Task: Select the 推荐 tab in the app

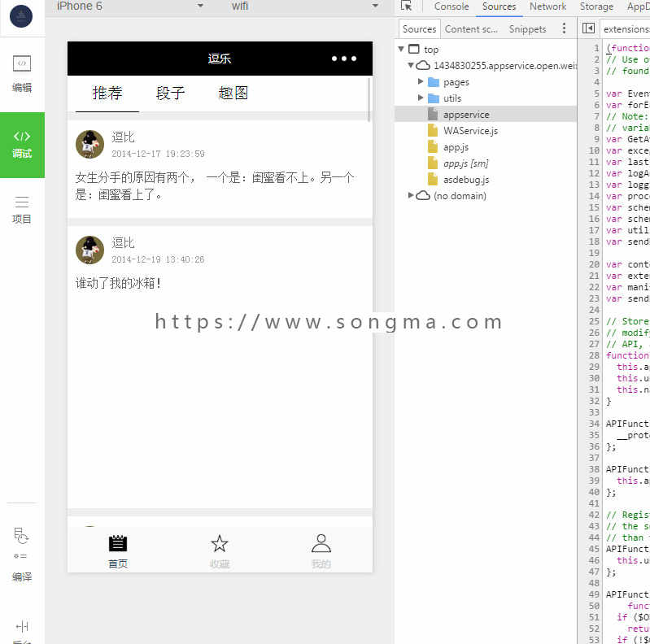Action: tap(107, 94)
